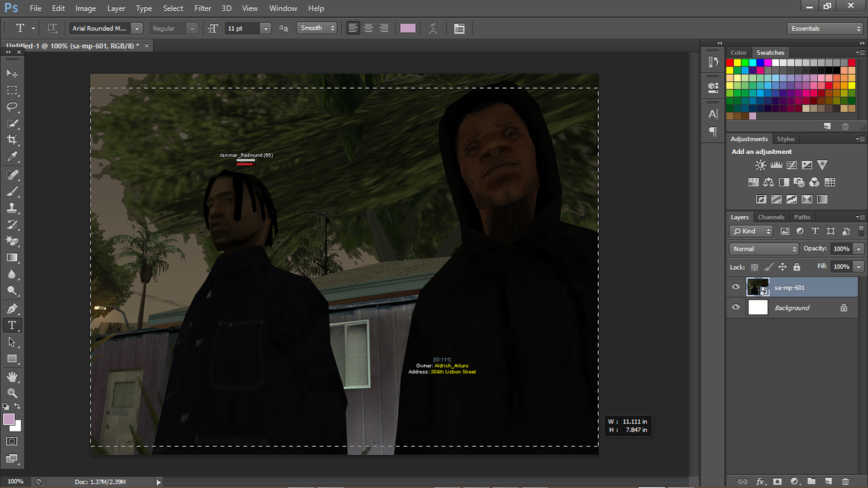Open the Layer menu
This screenshot has width=868, height=488.
tap(116, 8)
